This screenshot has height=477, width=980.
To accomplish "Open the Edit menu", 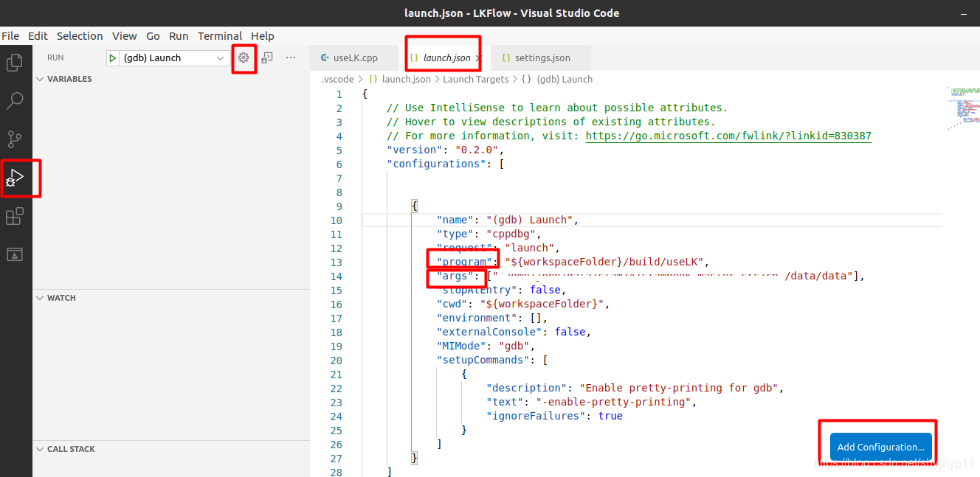I will click(38, 35).
